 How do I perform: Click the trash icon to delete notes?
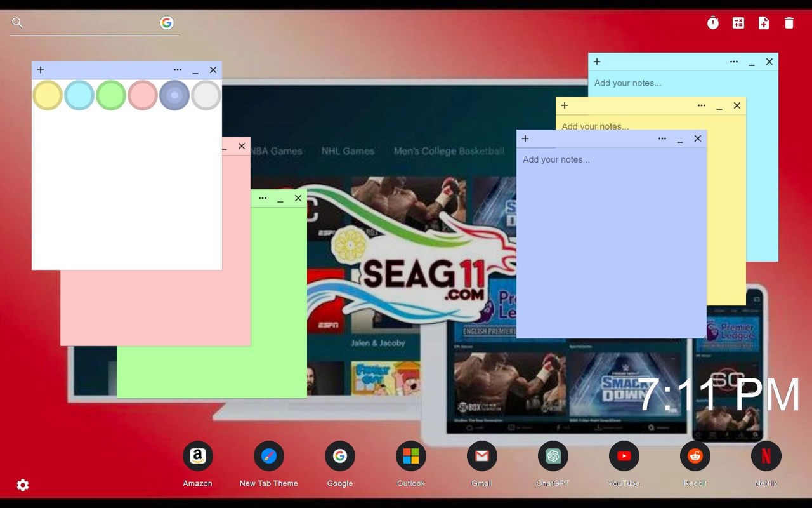tap(789, 23)
